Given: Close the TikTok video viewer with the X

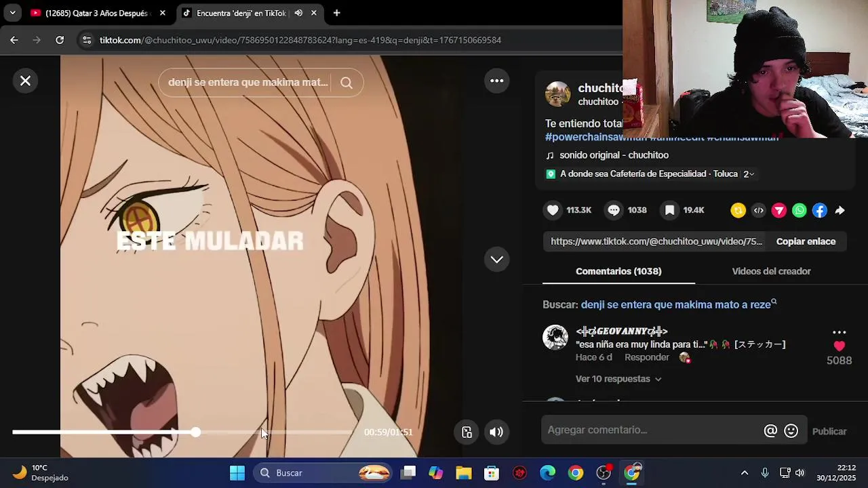Looking at the screenshot, I should click(25, 81).
